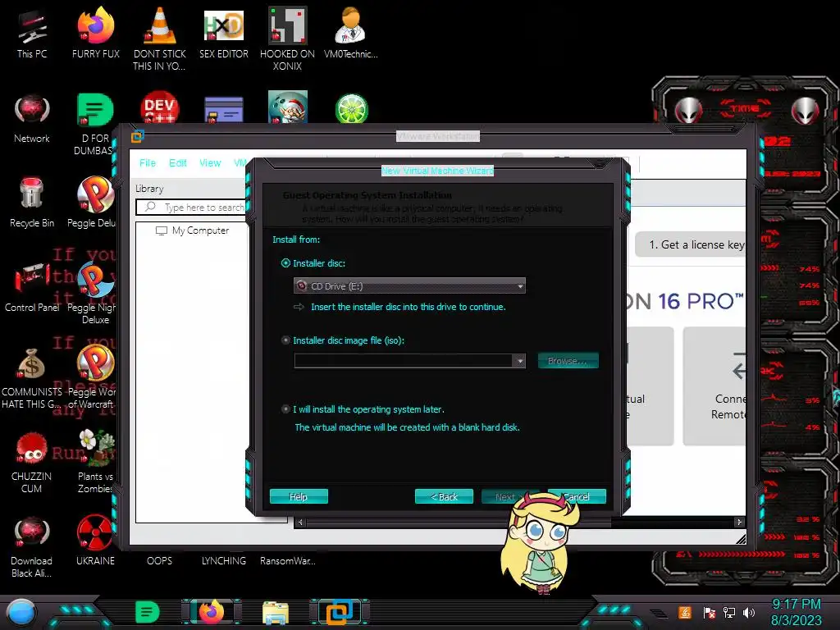Image resolution: width=840 pixels, height=630 pixels.
Task: Open the This PC desktop icon
Action: click(x=32, y=33)
